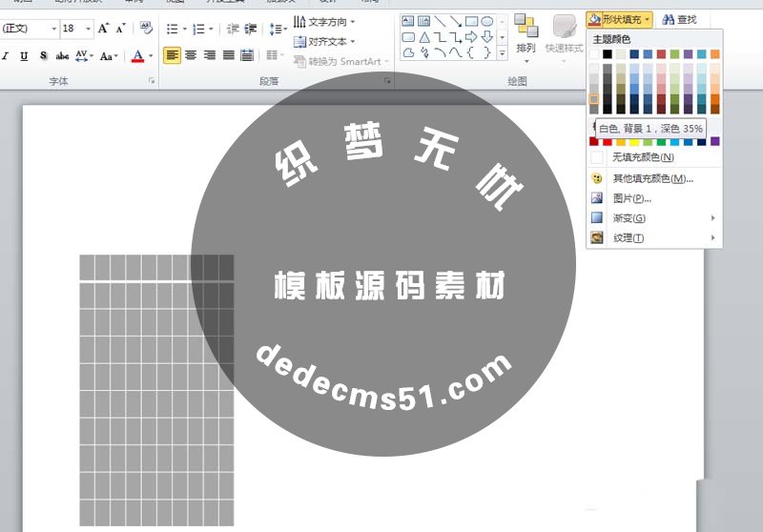
Task: Select the gray grid shape on the slide
Action: click(x=156, y=390)
